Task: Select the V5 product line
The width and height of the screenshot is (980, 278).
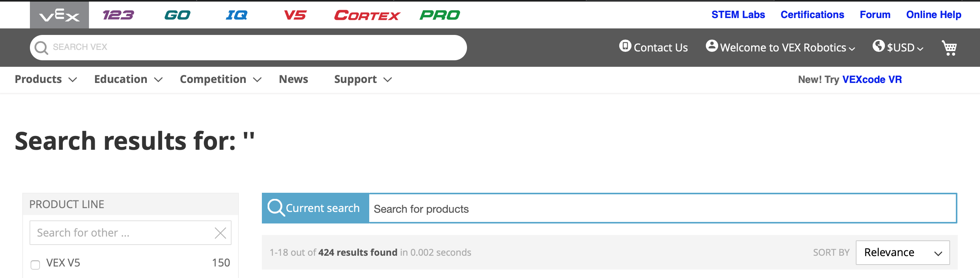Action: (x=296, y=15)
